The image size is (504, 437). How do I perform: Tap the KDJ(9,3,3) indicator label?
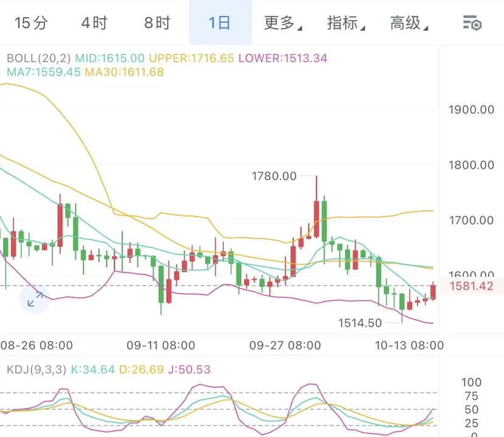tap(37, 369)
